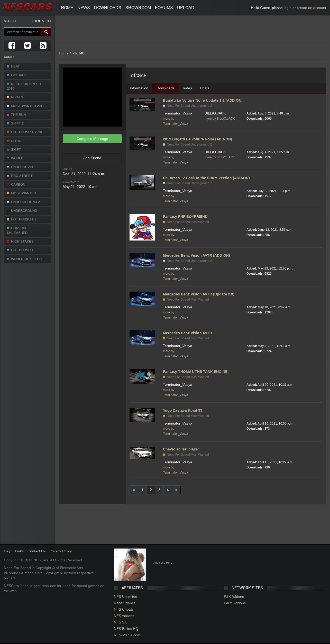Open the Links footer link

pos(19,551)
